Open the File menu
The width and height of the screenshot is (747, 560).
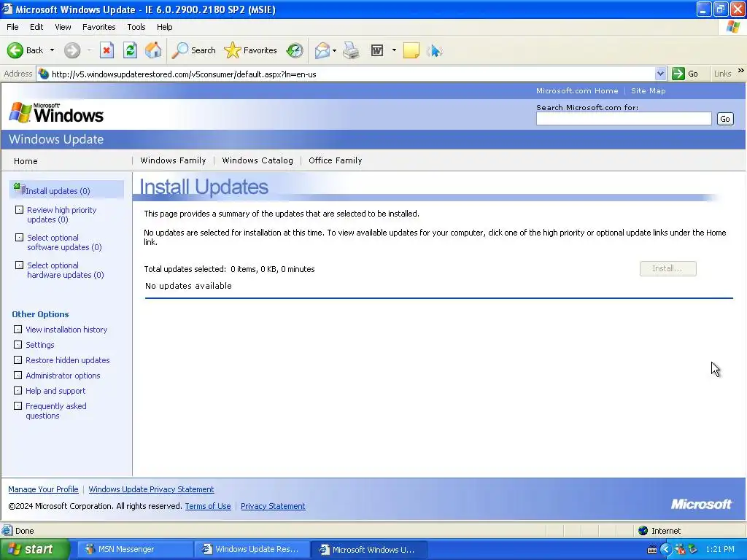[x=12, y=27]
